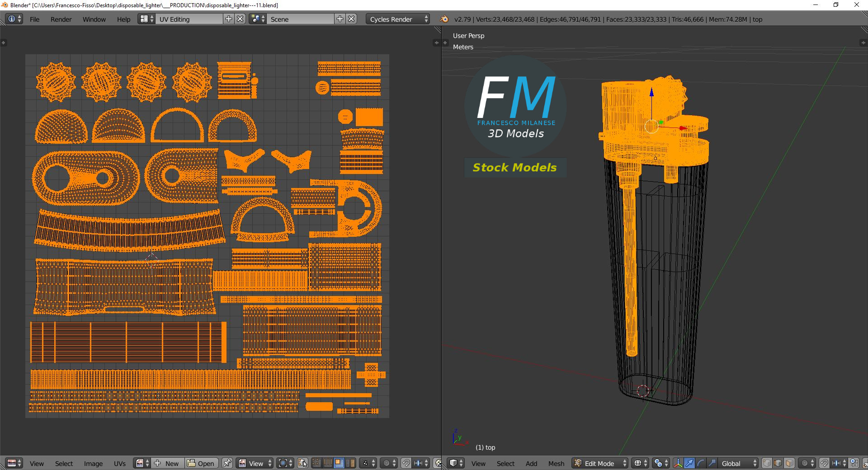Open UV editor proportional editing dropdown
The height and width of the screenshot is (470, 868).
389,463
